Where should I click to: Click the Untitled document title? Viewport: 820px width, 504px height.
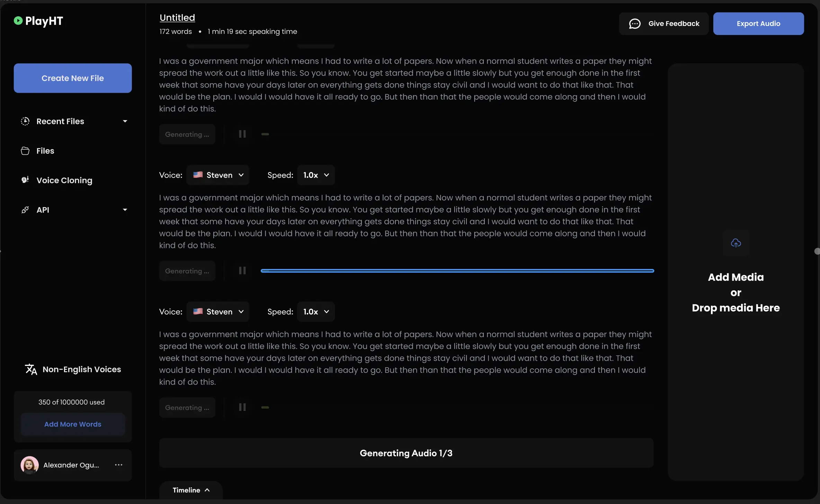177,17
